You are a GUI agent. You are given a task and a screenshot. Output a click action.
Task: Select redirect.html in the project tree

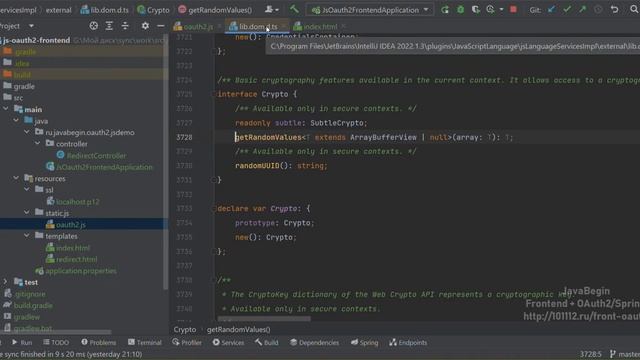pyautogui.click(x=76, y=259)
